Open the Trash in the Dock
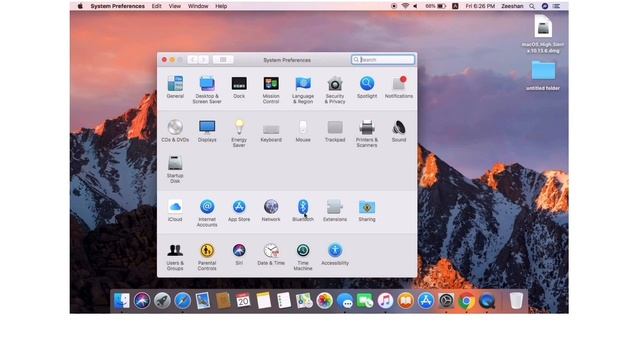 516,301
